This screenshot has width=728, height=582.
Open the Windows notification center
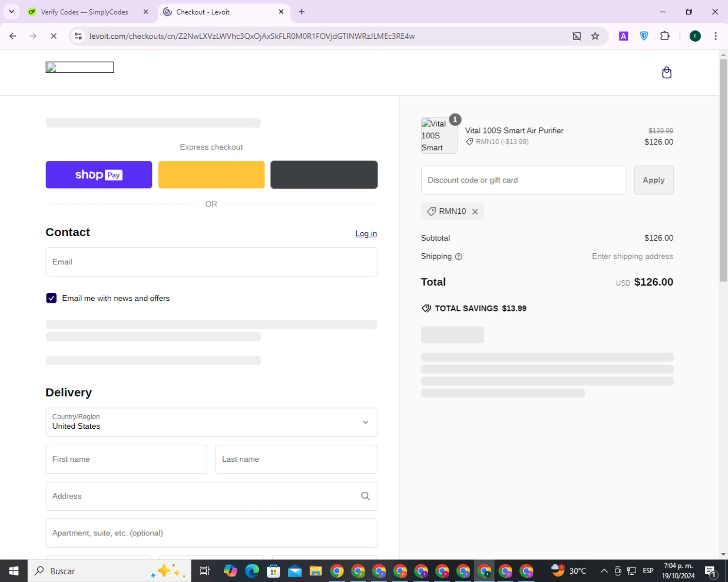[710, 571]
